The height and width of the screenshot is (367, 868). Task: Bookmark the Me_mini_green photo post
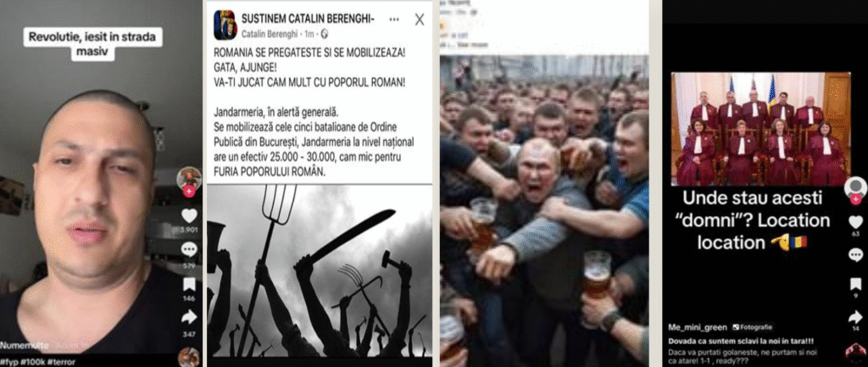[x=856, y=285]
